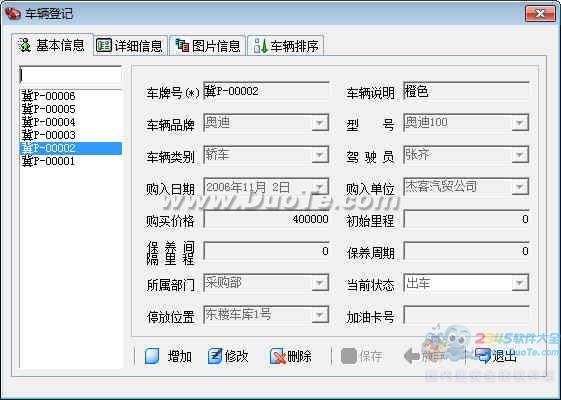Click the 图片信息 tab icon
561x400 pixels.
(x=182, y=45)
